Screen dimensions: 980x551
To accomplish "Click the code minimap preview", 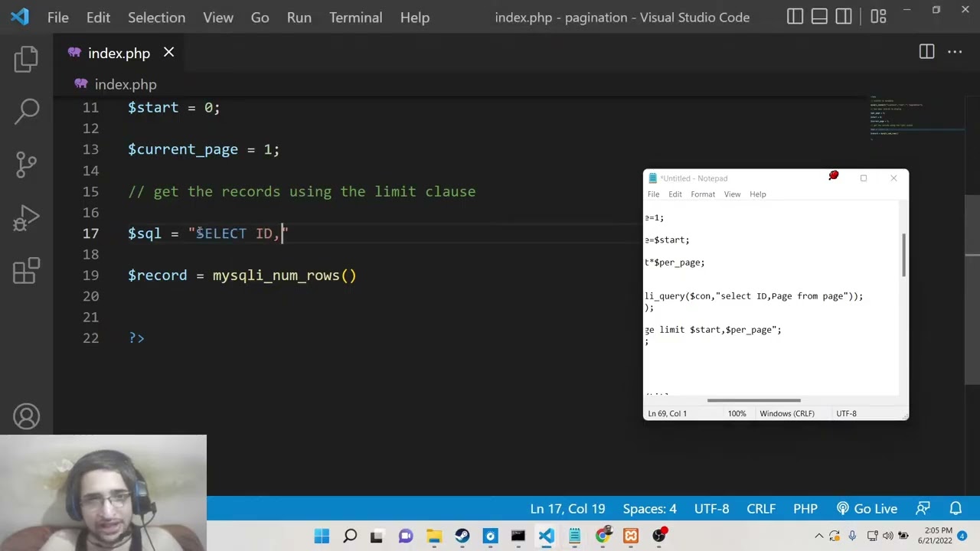I will [x=916, y=119].
